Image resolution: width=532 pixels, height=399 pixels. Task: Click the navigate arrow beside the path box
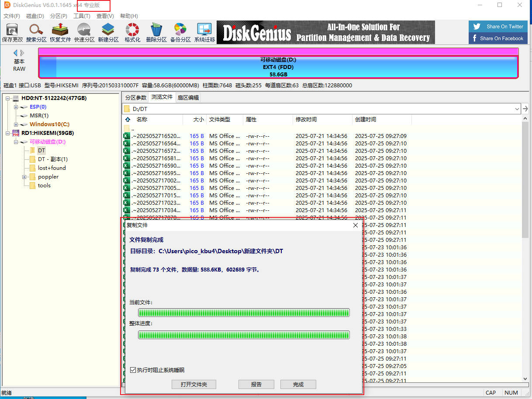(526, 109)
